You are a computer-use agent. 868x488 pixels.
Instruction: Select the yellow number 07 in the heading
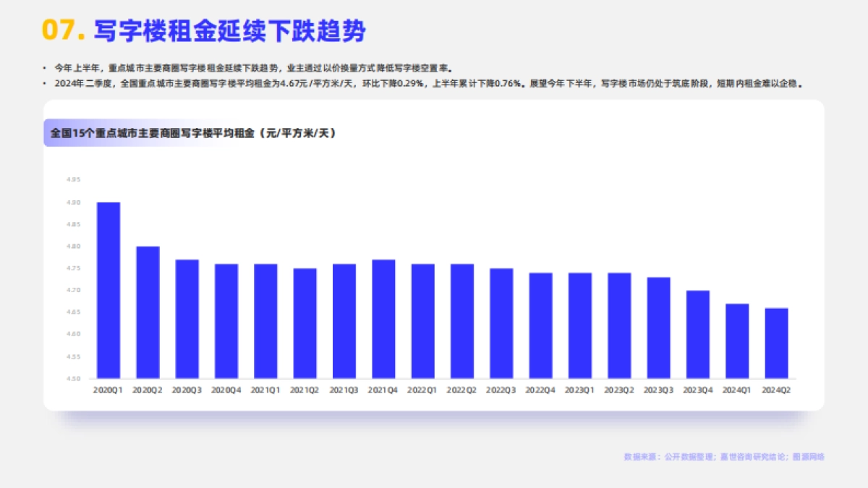click(59, 30)
